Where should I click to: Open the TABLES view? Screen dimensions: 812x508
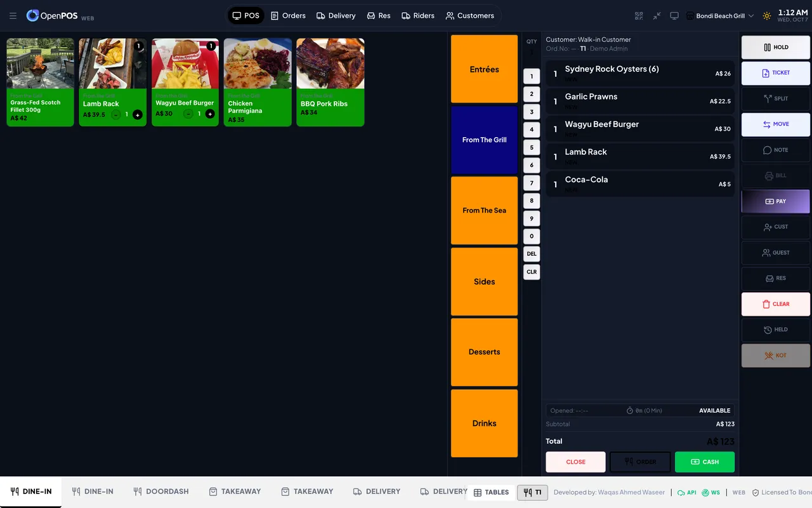coord(491,492)
